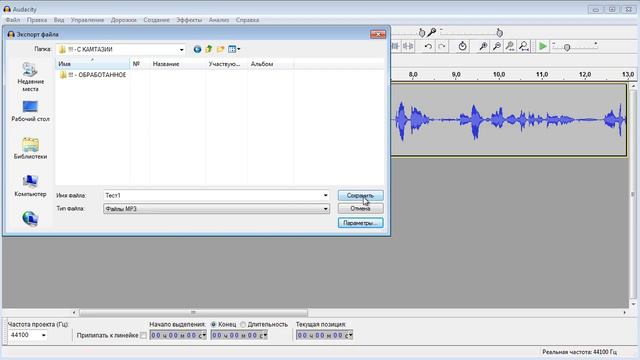This screenshot has height=360, width=640.
Task: Click the playback speed slider thumb
Action: (567, 47)
